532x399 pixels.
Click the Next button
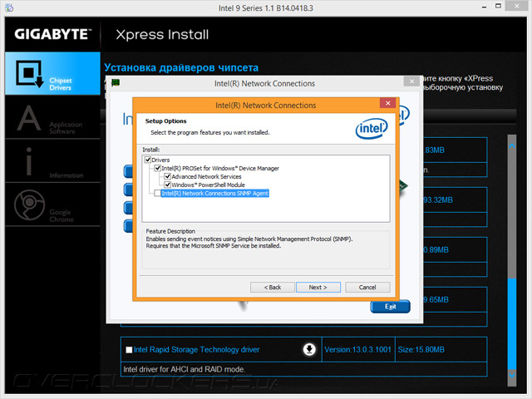318,287
